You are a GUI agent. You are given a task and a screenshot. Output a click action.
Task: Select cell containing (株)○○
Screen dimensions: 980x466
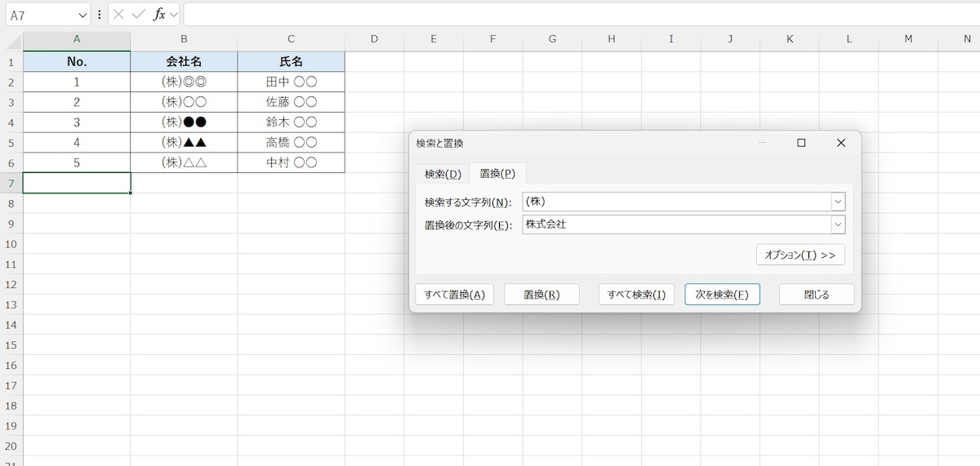click(184, 102)
